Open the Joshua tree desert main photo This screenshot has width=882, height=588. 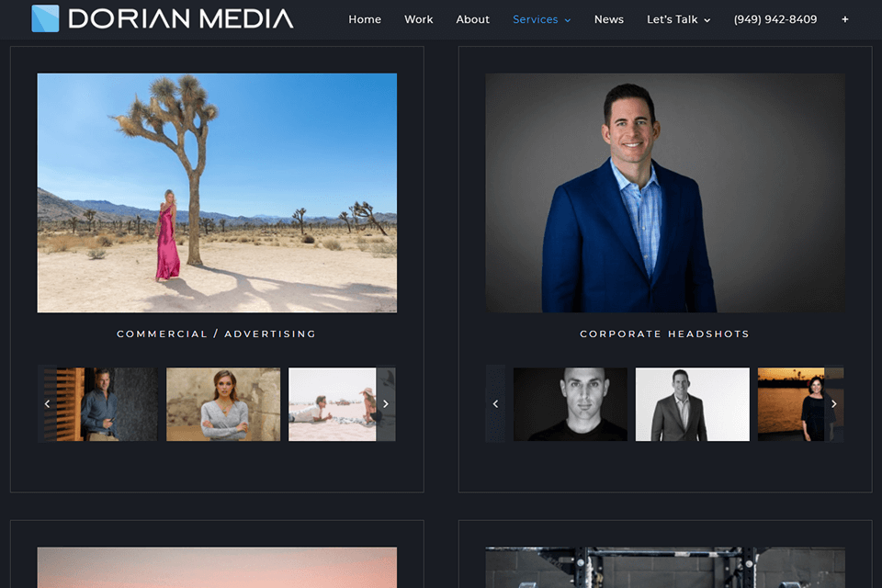click(217, 192)
